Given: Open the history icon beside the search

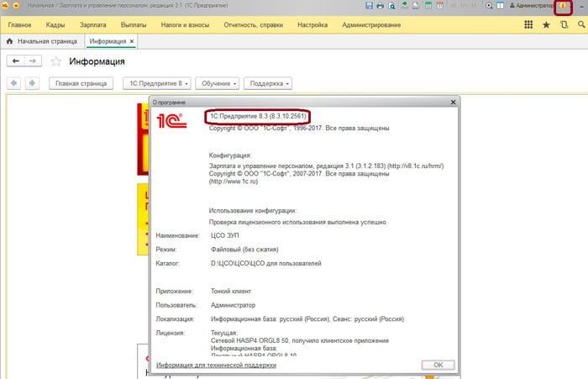Looking at the screenshot, I should 564,25.
